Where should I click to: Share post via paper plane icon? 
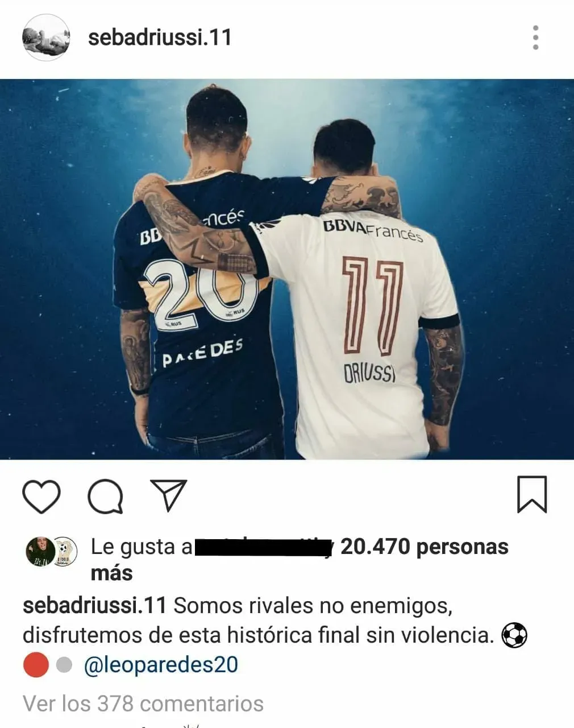pyautogui.click(x=169, y=495)
